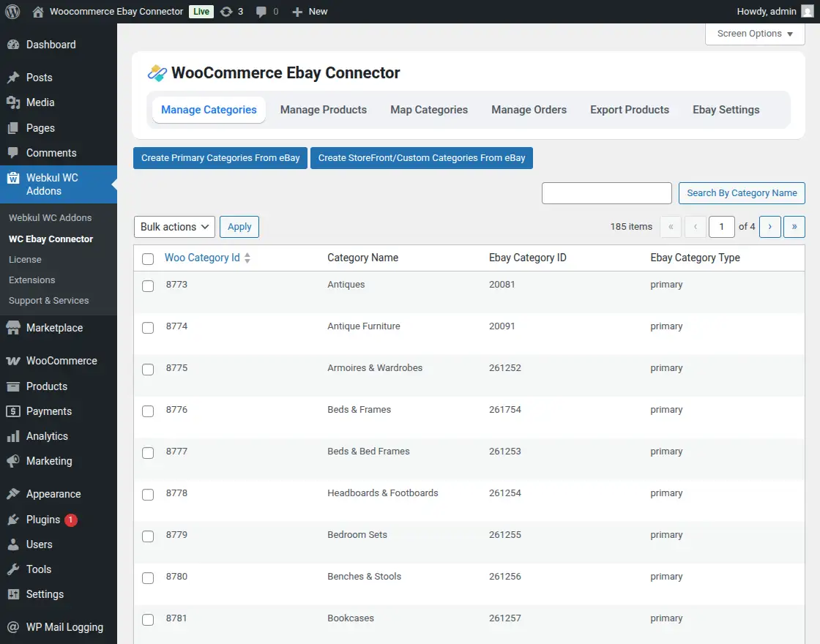Click the Analytics bar chart icon

pyautogui.click(x=13, y=436)
